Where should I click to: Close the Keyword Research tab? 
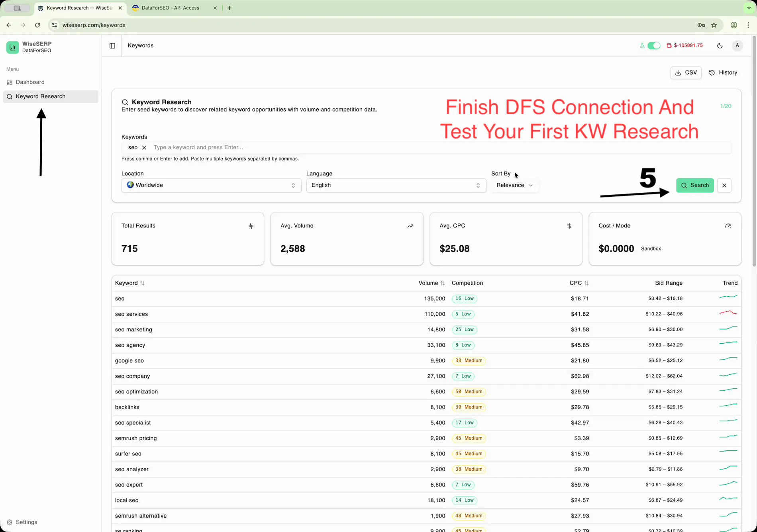click(x=120, y=8)
